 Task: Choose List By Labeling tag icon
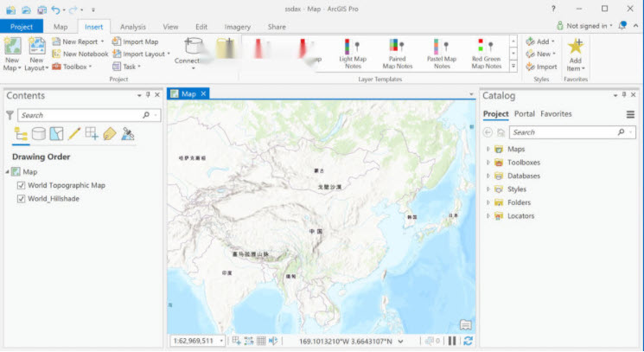tap(110, 133)
